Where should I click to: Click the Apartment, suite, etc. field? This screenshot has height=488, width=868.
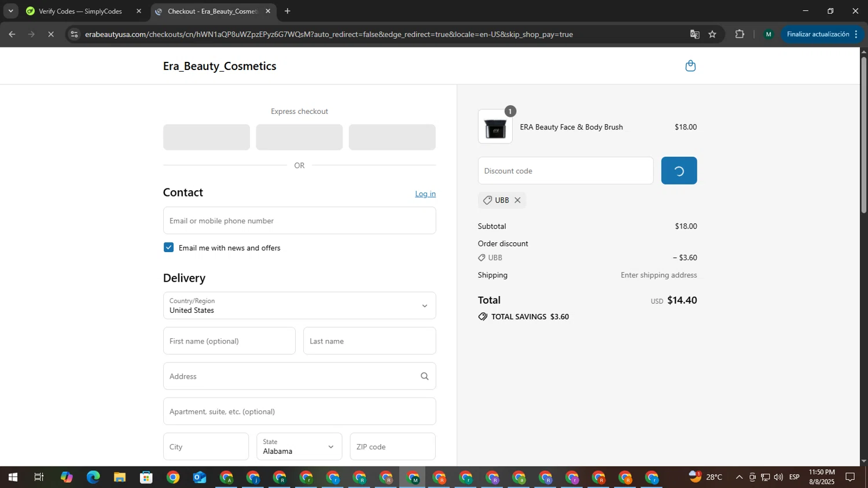click(299, 411)
